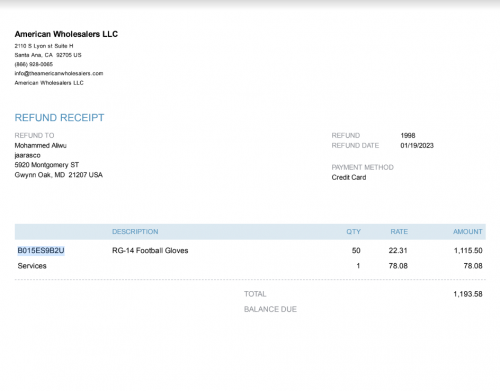The height and width of the screenshot is (391, 500).
Task: Select the street address line '2110 S Lyon st Suite H'
Action: [x=44, y=46]
